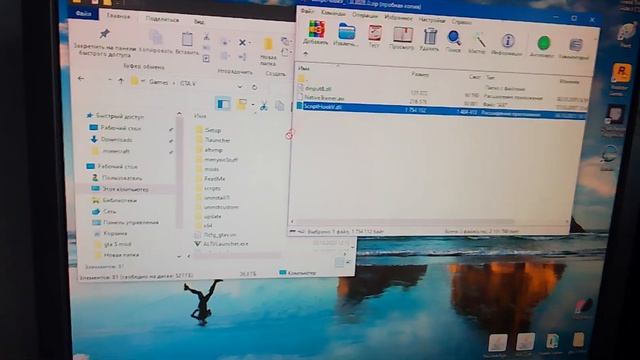Click the Имя column header in Explorer

coord(200,116)
